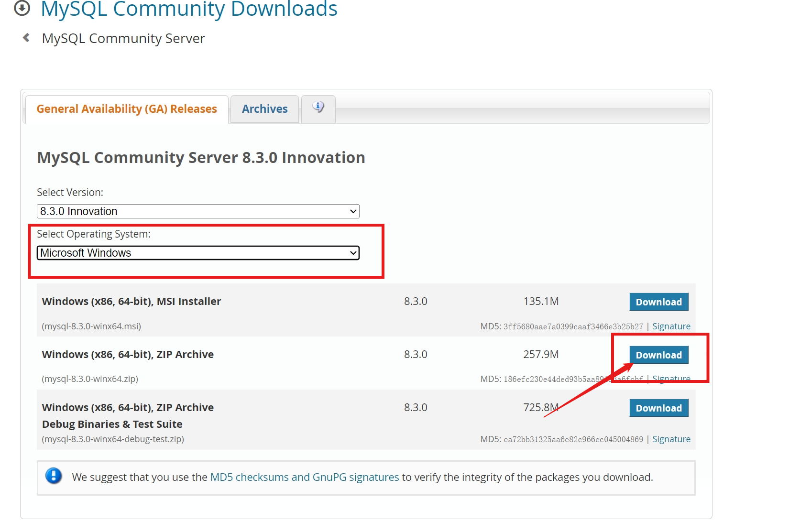This screenshot has height=532, width=789.
Task: Download the 257.9M ZIP Archive
Action: click(x=658, y=355)
